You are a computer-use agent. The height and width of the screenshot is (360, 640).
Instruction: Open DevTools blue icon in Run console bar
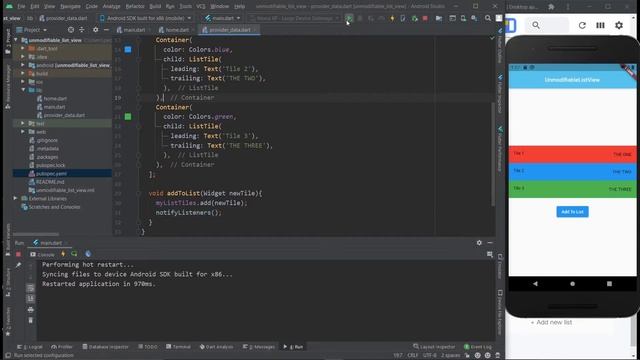(88, 254)
